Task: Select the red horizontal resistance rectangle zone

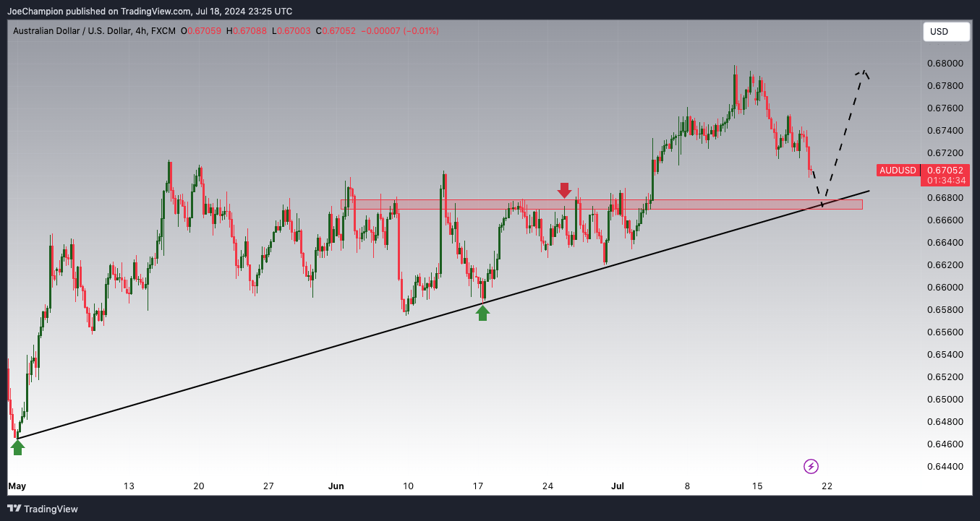Action: pos(602,204)
